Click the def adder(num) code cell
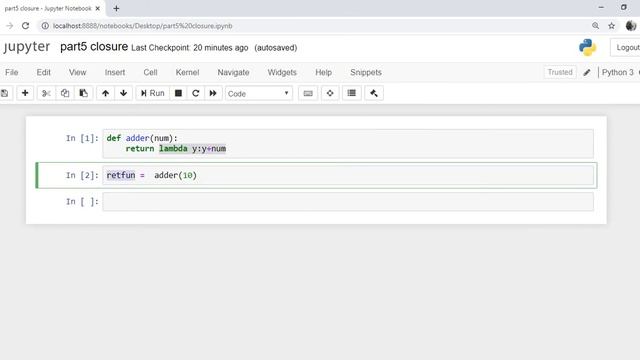The height and width of the screenshot is (360, 640). click(x=348, y=144)
